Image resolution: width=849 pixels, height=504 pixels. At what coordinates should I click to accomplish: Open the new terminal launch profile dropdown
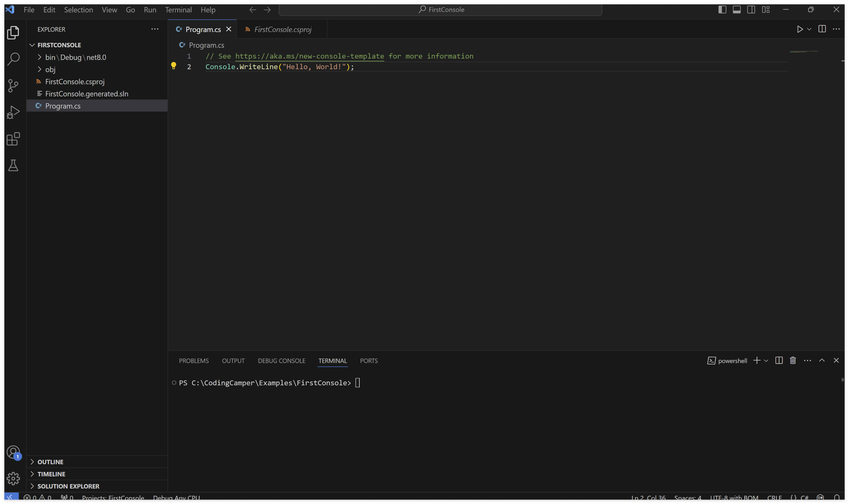(766, 361)
